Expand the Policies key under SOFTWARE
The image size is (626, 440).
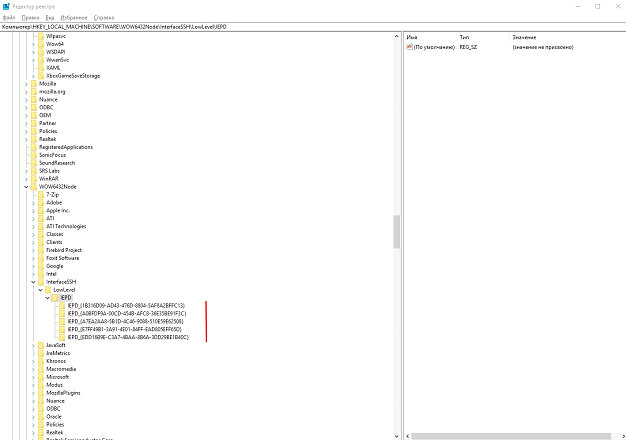(26, 131)
